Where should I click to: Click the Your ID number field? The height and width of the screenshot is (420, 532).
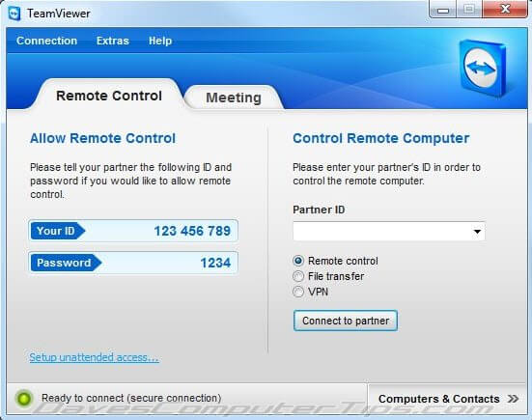pyautogui.click(x=133, y=231)
